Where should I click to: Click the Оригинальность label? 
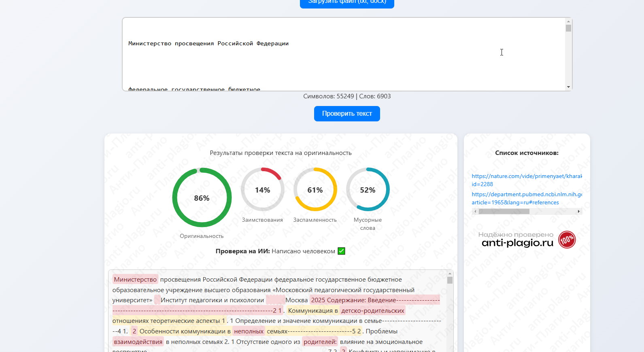coord(202,236)
